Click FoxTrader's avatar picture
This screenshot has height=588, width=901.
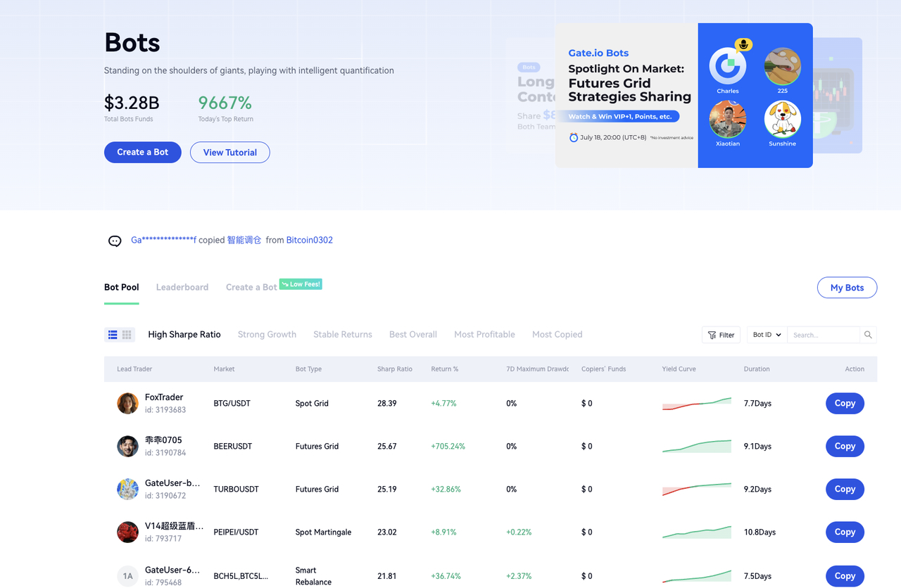click(x=127, y=404)
